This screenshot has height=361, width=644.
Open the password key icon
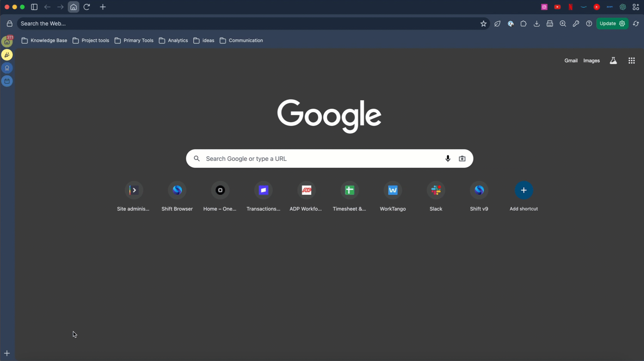pyautogui.click(x=576, y=24)
